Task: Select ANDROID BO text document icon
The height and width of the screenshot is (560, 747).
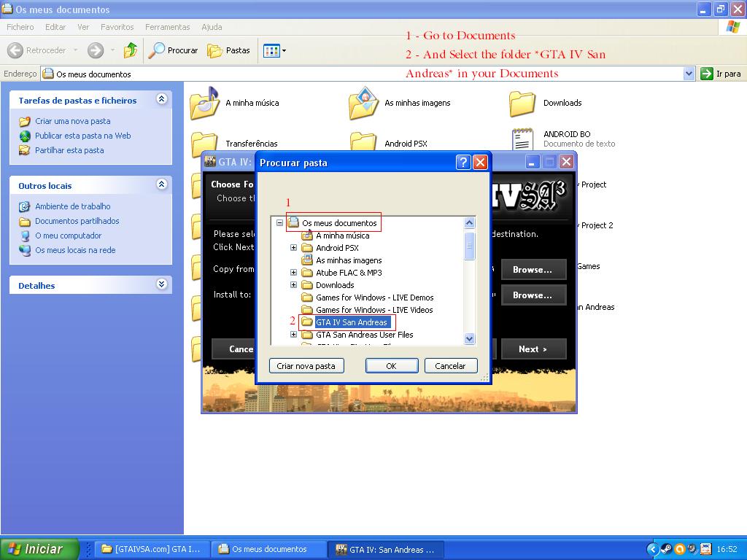Action: 522,139
